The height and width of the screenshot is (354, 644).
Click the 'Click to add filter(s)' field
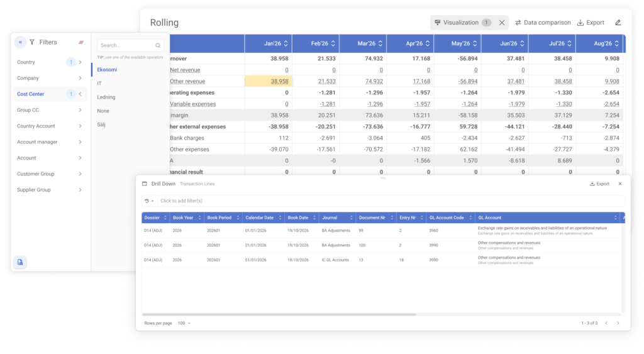coord(391,201)
